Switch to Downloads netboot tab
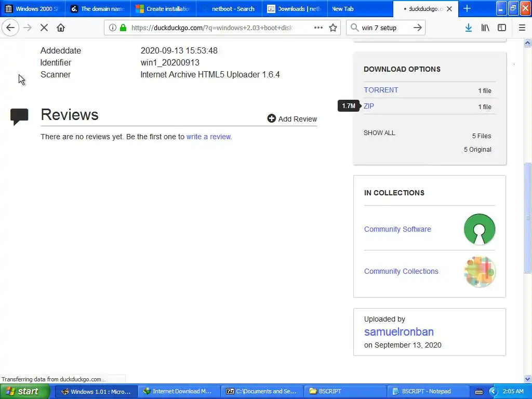 (295, 9)
